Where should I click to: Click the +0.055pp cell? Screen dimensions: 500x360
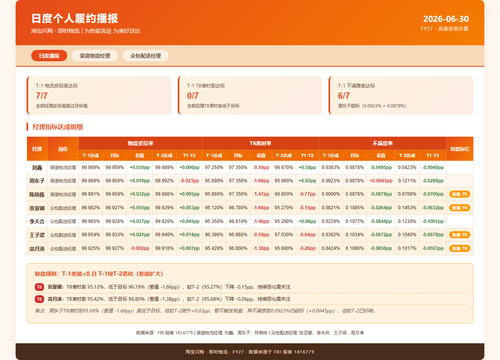pos(140,208)
